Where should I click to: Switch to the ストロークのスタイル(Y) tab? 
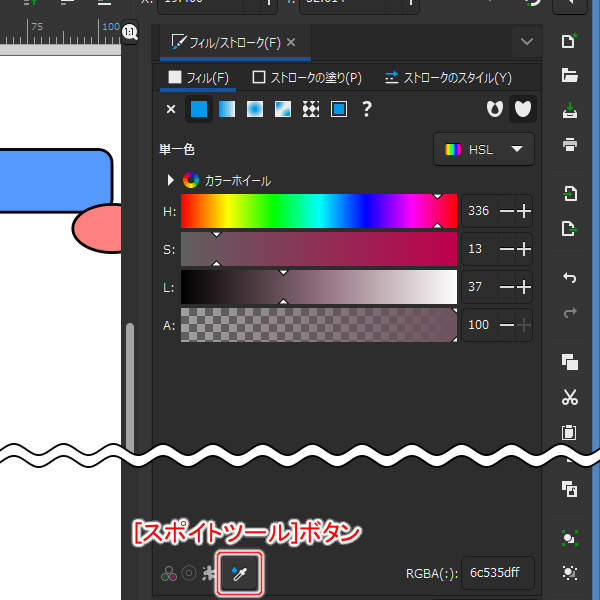448,78
